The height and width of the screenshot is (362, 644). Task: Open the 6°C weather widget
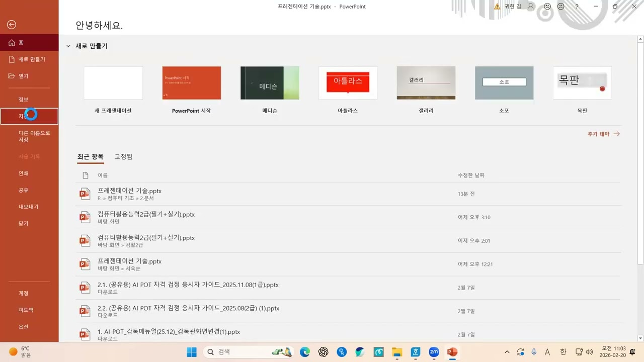[x=20, y=352]
